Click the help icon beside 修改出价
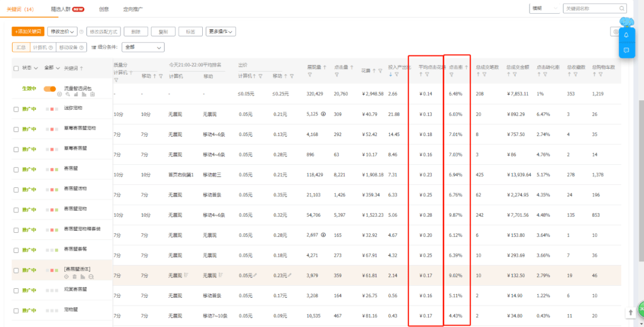Image resolution: width=644 pixels, height=327 pixels. (81, 32)
